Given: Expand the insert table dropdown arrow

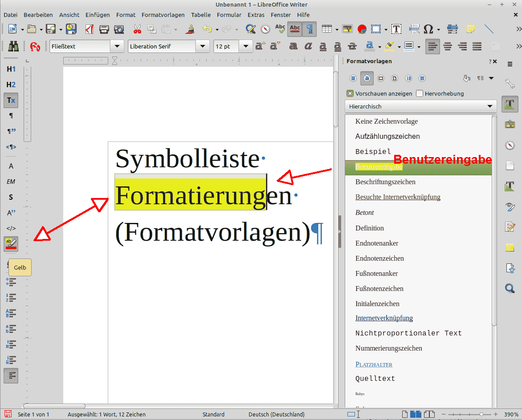Looking at the screenshot, I should [x=337, y=30].
